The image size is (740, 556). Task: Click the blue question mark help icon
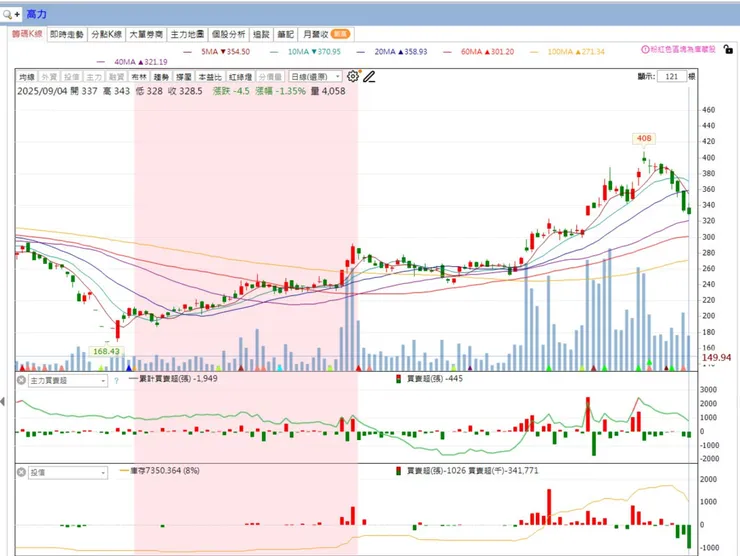click(117, 380)
